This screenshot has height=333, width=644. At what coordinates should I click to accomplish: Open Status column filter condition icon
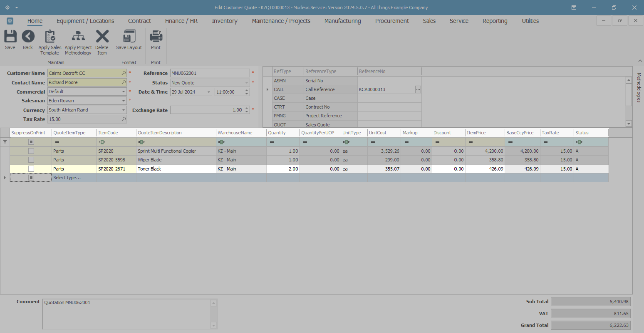pyautogui.click(x=579, y=142)
